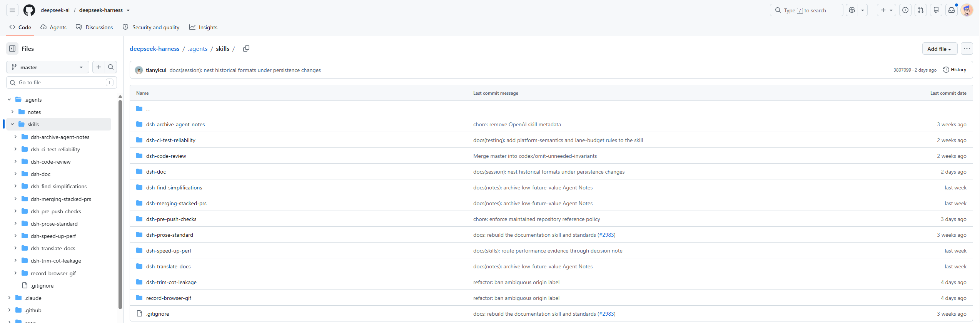
Task: Open the more options ellipsis menu
Action: click(967, 49)
